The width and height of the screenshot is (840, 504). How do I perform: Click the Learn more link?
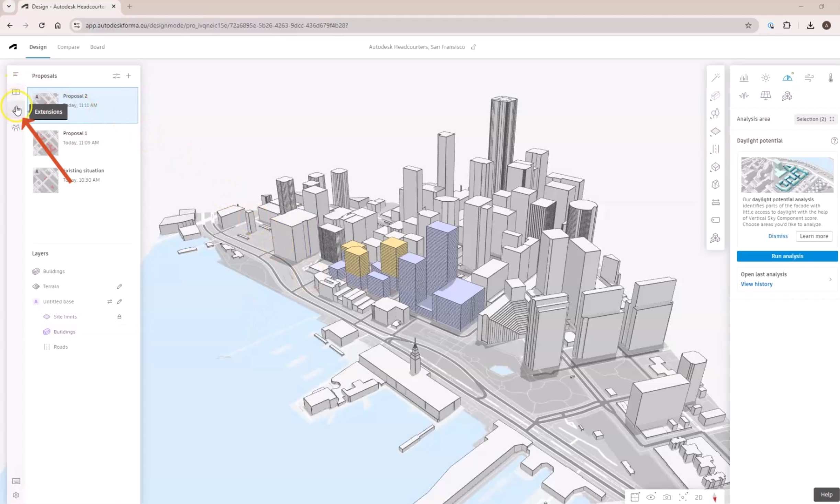(x=814, y=236)
